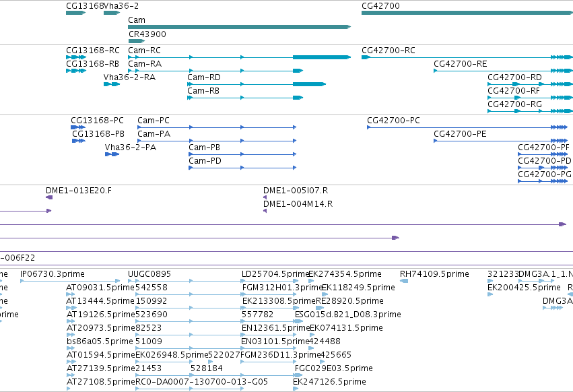Select protein CG42700-PE
This screenshot has width=573, height=392.
[501, 141]
